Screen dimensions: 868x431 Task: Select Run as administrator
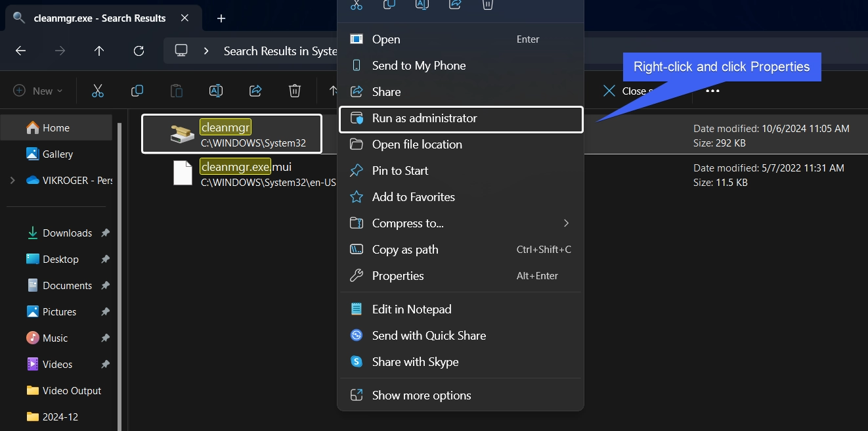click(461, 119)
